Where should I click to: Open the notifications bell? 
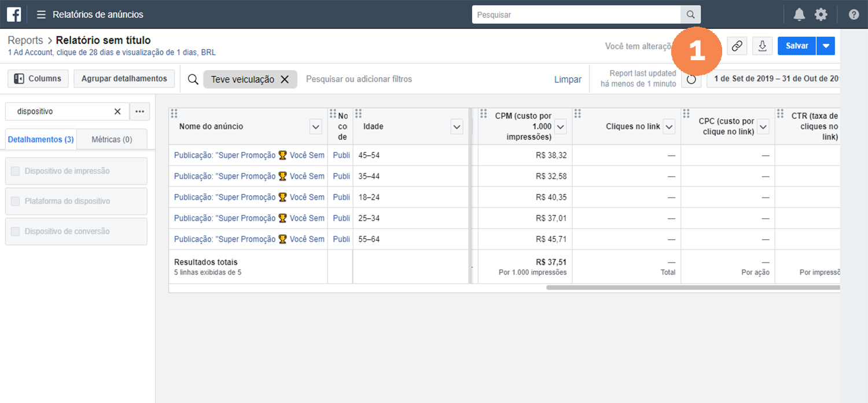[799, 14]
